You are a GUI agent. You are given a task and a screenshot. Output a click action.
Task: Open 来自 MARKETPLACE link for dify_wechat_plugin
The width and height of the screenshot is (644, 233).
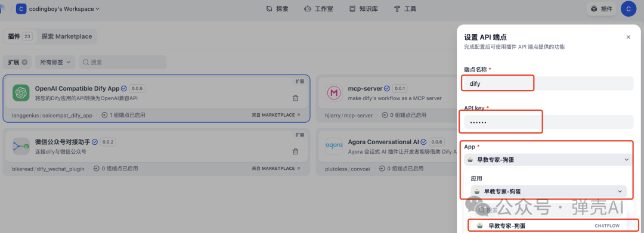coord(275,168)
